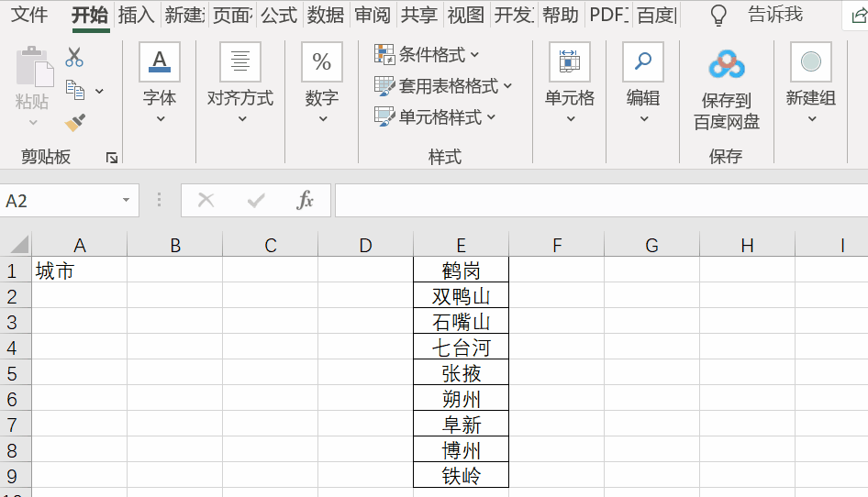
Task: Click the 新建组 circle icon
Action: point(811,62)
